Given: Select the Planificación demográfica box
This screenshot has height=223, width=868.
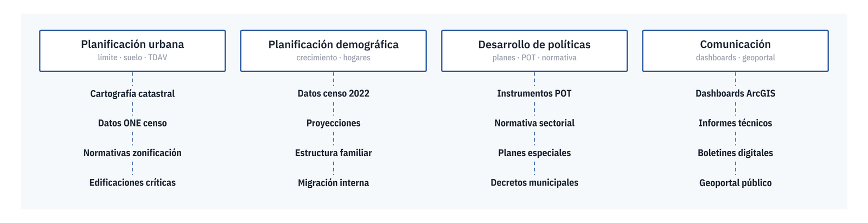Looking at the screenshot, I should (333, 51).
